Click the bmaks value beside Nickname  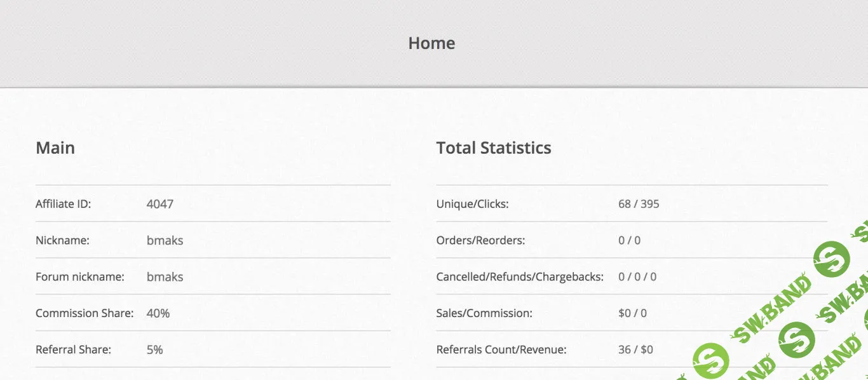coord(165,241)
